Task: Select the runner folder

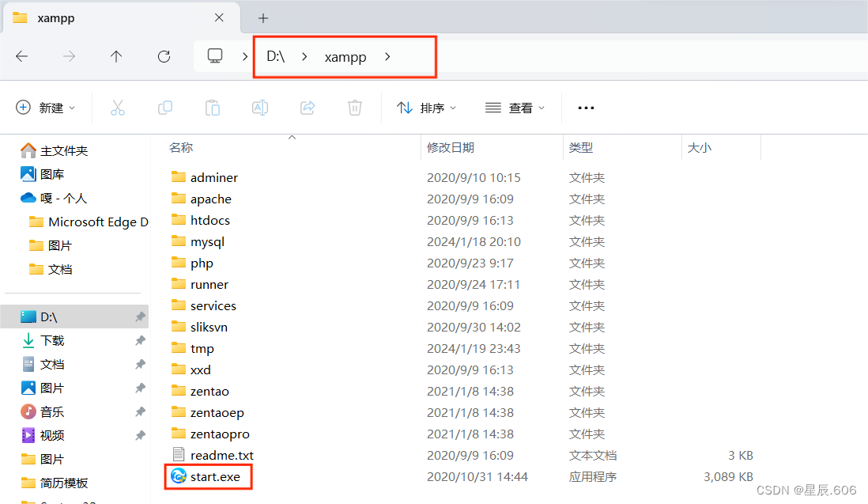Action: pos(200,284)
